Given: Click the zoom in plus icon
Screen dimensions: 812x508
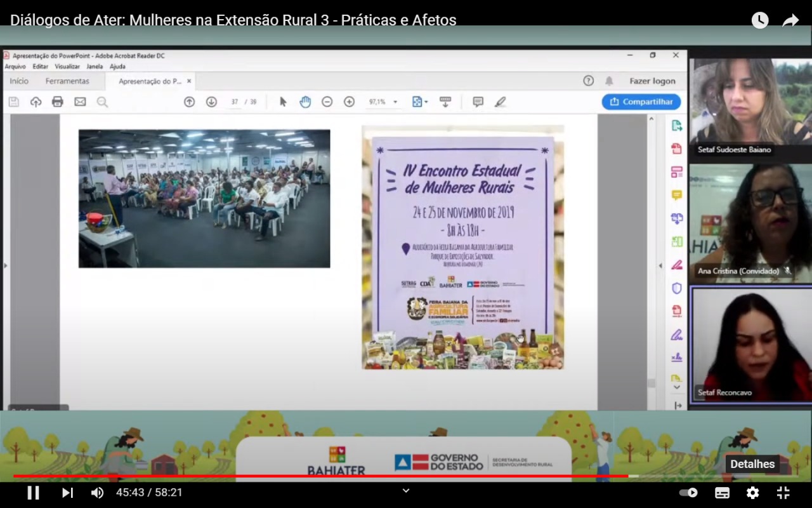Looking at the screenshot, I should [349, 102].
